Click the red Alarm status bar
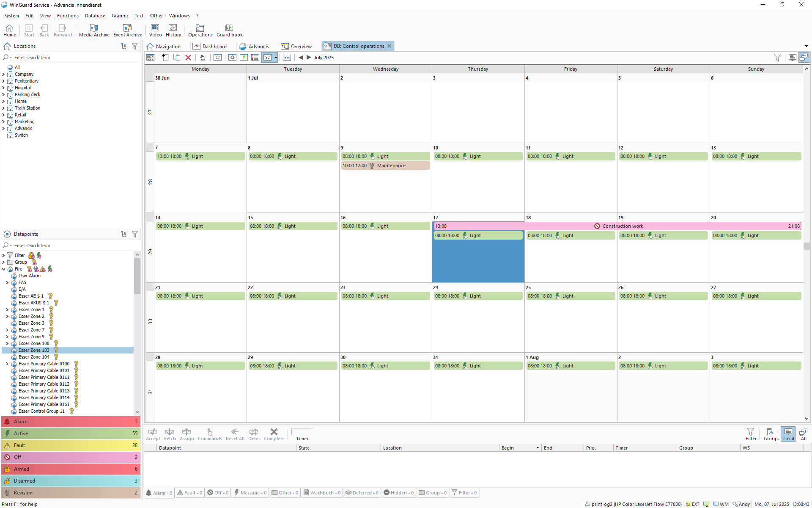 (x=71, y=422)
